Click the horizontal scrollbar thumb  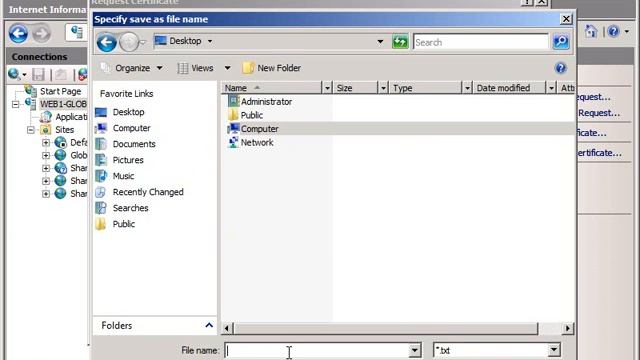pos(386,328)
